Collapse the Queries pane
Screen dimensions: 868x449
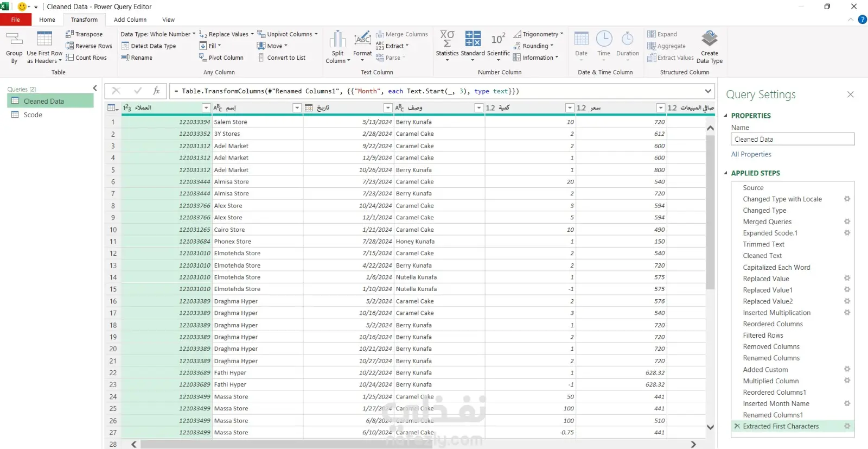(95, 88)
